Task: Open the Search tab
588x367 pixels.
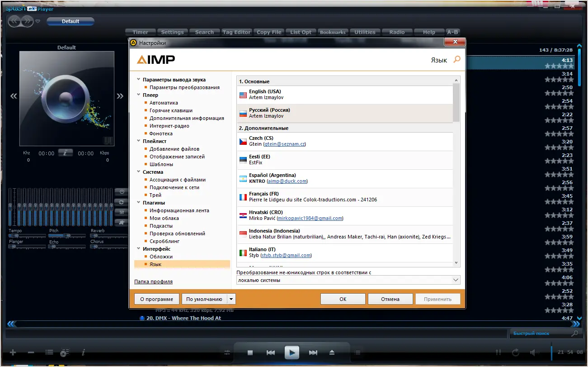Action: tap(204, 32)
